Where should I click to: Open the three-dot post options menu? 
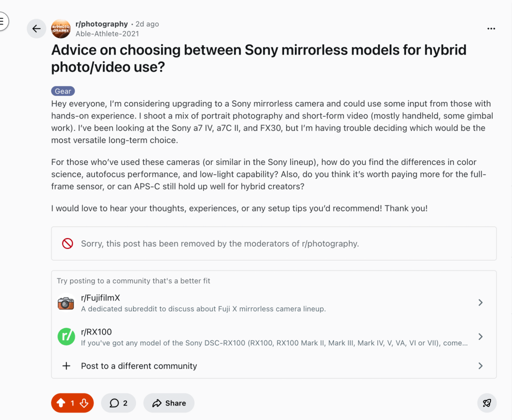[x=491, y=28]
